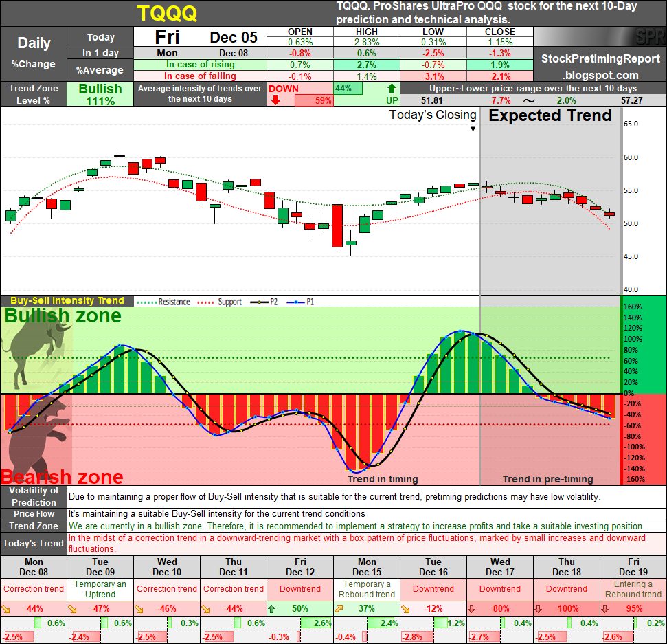
Task: Open the StockPretimingReport blogspot link
Action: point(600,67)
